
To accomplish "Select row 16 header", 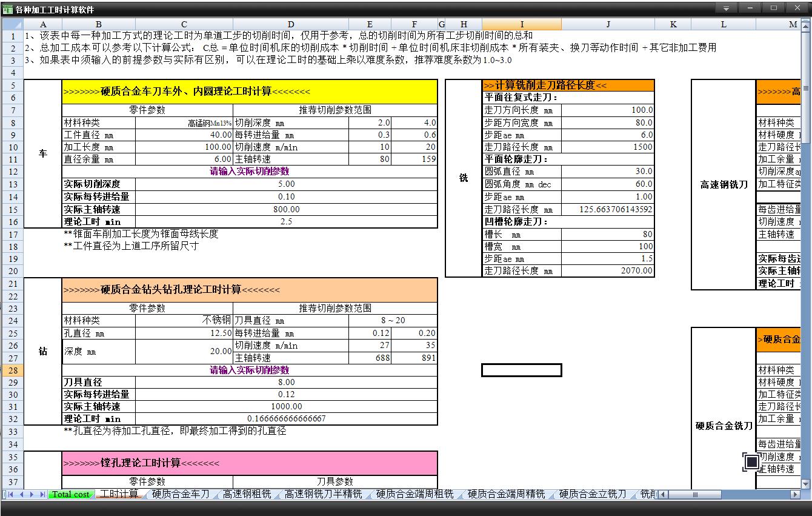I will 12,222.
